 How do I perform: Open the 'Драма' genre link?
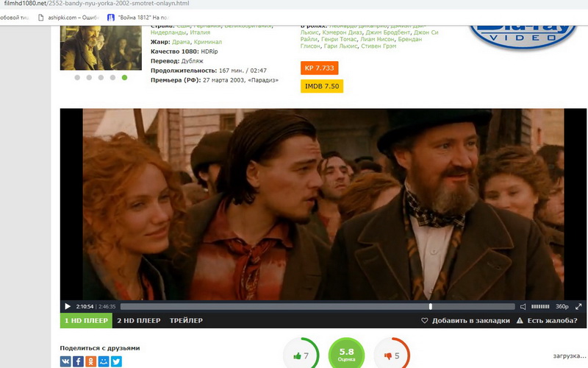tap(181, 42)
